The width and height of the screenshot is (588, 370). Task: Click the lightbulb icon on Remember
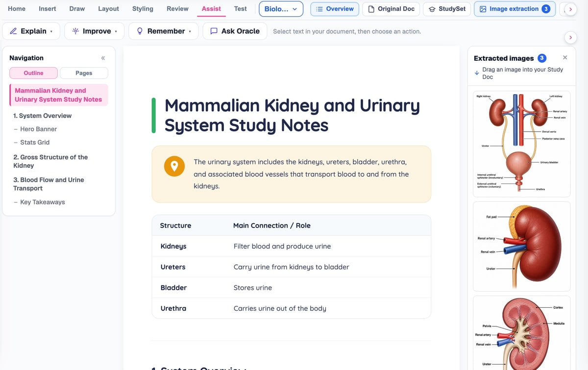(140, 31)
